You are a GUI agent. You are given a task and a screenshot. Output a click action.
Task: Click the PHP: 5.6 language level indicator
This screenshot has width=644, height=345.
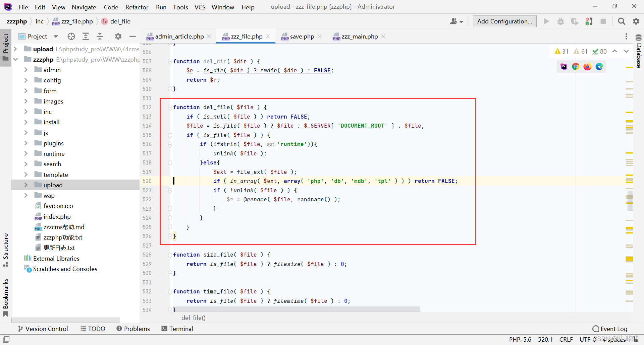[x=520, y=340]
